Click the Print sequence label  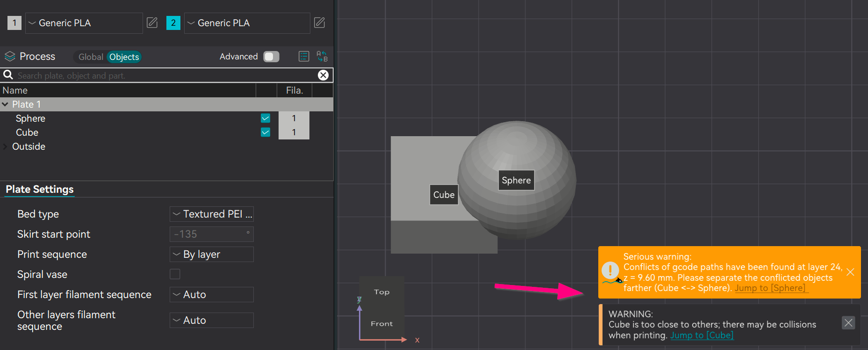click(x=52, y=254)
